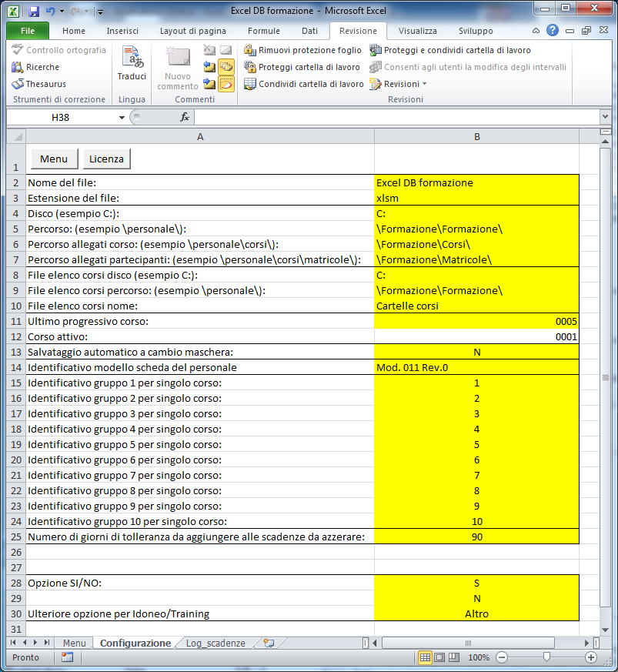Image resolution: width=618 pixels, height=672 pixels.
Task: Switch to the Log_scadenze sheet tab
Action: pyautogui.click(x=215, y=643)
